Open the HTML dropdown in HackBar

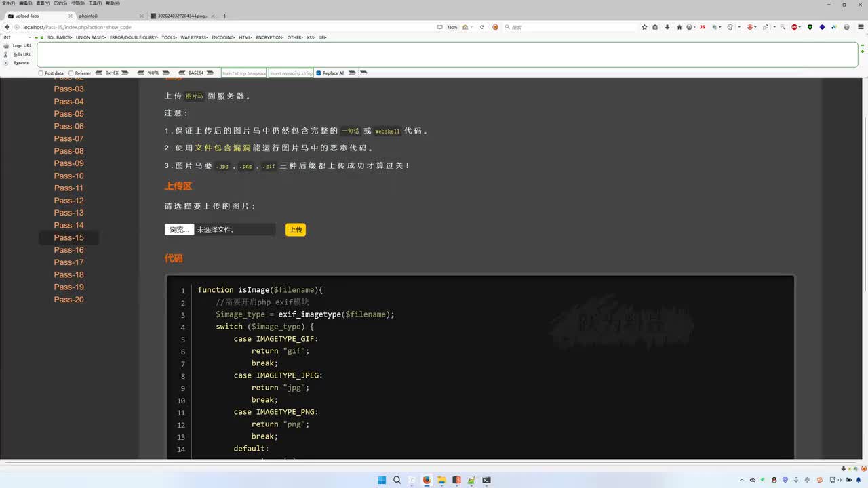(x=246, y=37)
